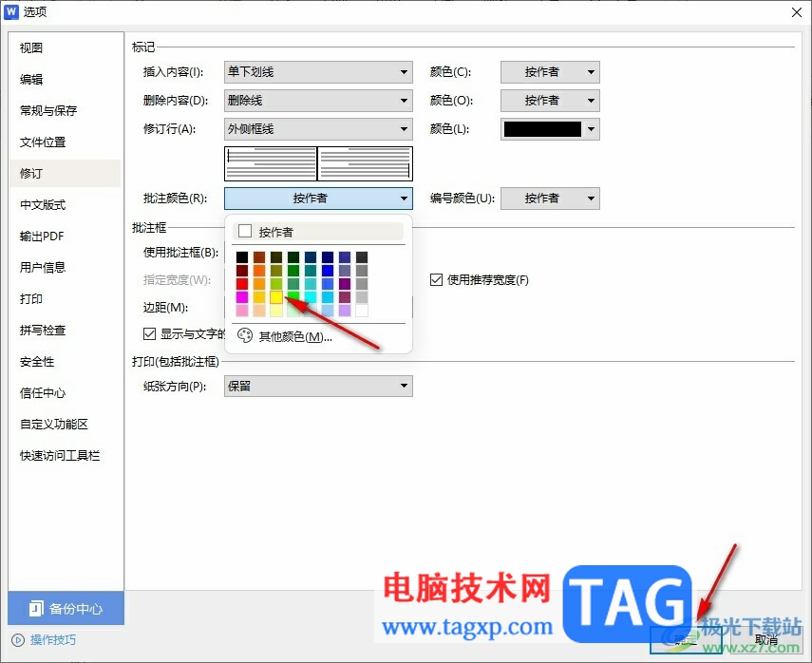Open 其他颜色(M)... custom colors
Screen dimensions: 812x663
pyautogui.click(x=318, y=336)
